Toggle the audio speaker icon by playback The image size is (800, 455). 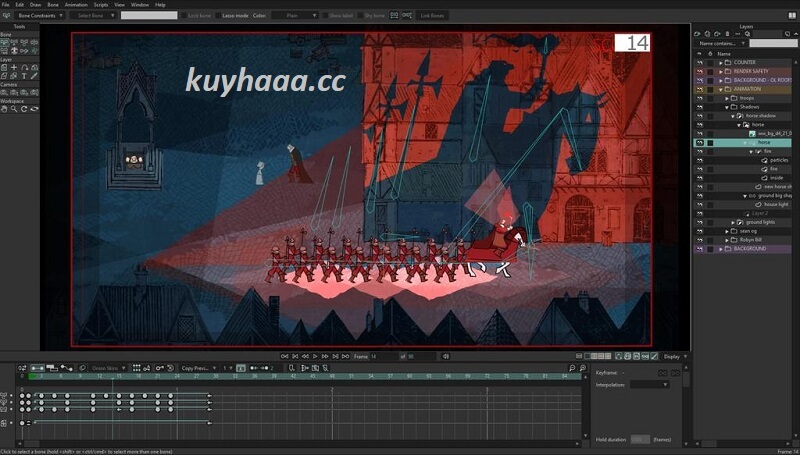[x=445, y=357]
